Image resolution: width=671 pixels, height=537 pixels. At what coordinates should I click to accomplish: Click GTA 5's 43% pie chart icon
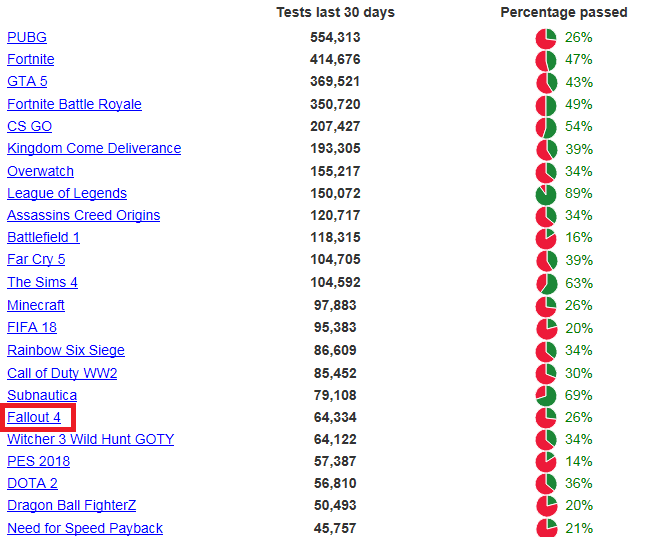coord(546,83)
